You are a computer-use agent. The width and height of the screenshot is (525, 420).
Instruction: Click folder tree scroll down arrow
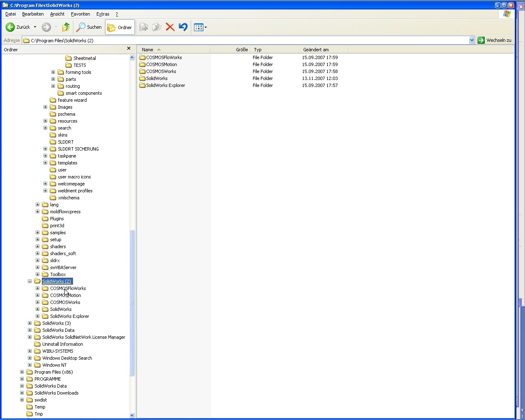pos(132,415)
